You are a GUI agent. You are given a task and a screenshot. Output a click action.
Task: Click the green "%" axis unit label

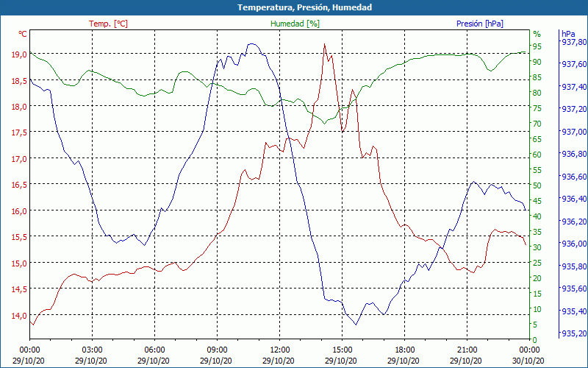point(537,34)
